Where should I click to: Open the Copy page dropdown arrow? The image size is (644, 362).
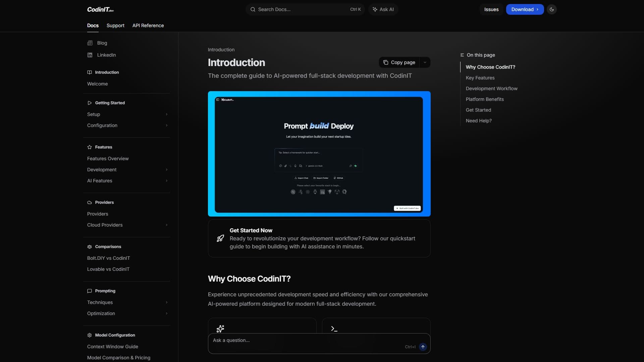point(425,62)
